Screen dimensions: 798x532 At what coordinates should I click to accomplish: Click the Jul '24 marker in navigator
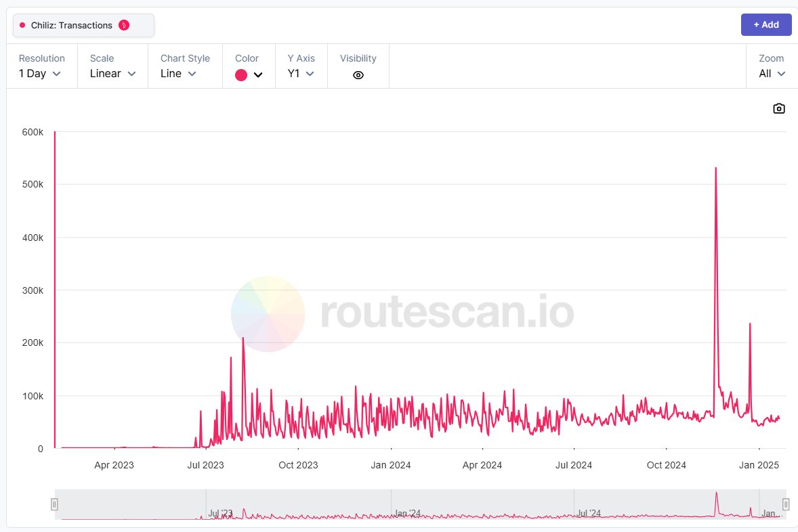point(588,513)
